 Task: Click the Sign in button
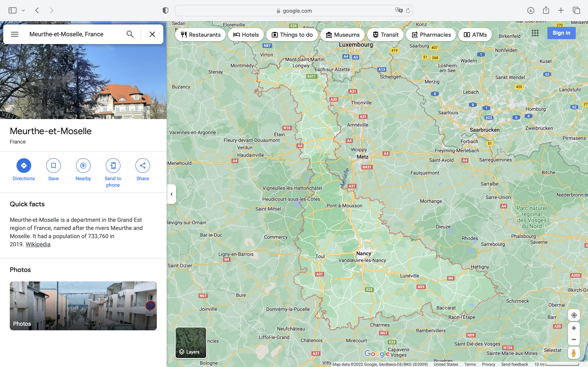click(561, 33)
